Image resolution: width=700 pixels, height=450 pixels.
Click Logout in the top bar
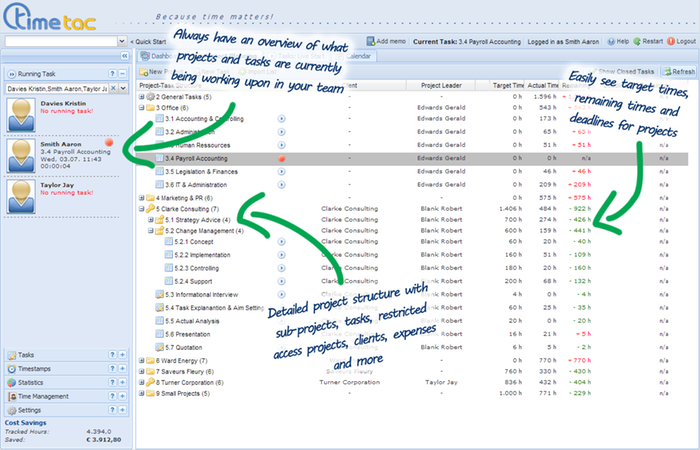682,41
